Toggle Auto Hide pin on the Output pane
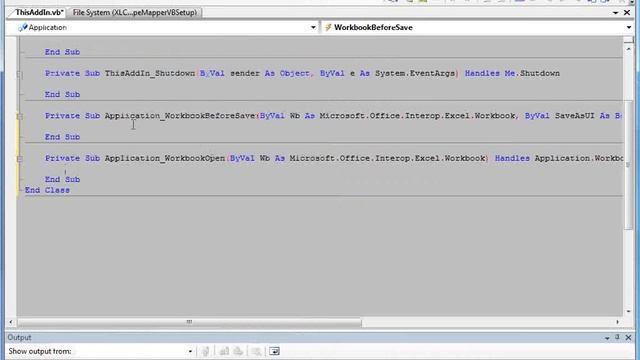This screenshot has width=640, height=360. click(617, 338)
